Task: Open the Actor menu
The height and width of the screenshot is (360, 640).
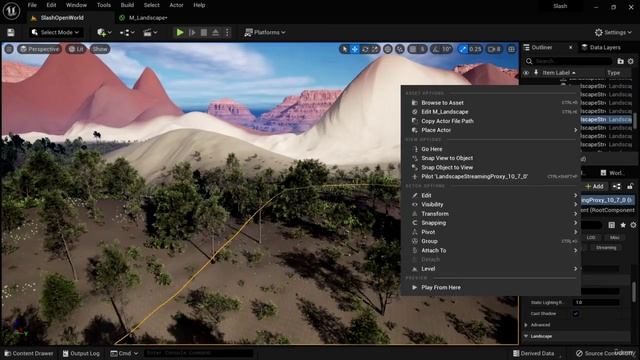Action: (176, 5)
